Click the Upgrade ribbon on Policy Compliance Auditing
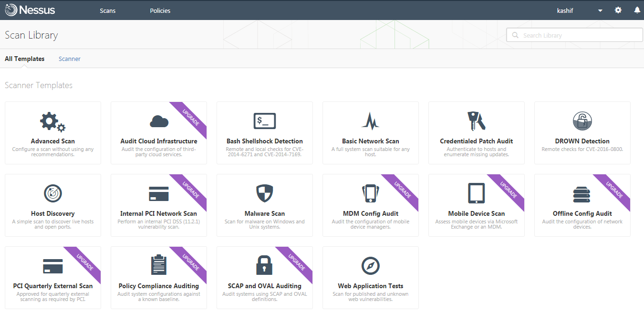This screenshot has height=322, width=644. pyautogui.click(x=191, y=262)
